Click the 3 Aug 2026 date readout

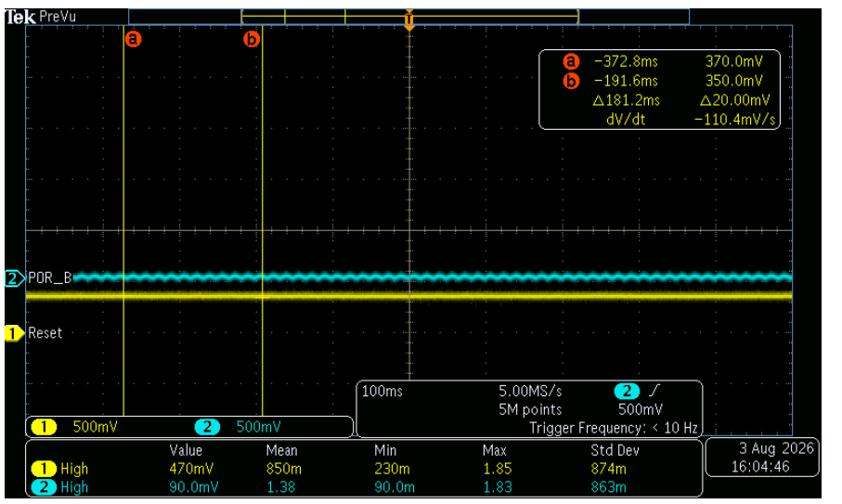(776, 448)
